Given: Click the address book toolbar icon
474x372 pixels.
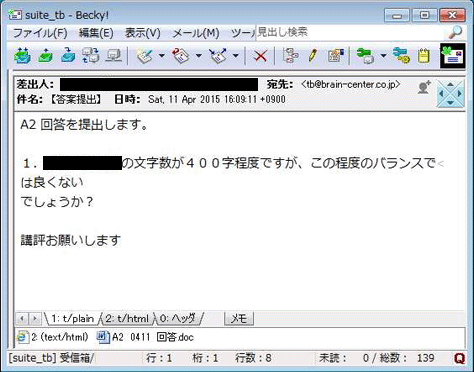Looking at the screenshot, I should 336,55.
